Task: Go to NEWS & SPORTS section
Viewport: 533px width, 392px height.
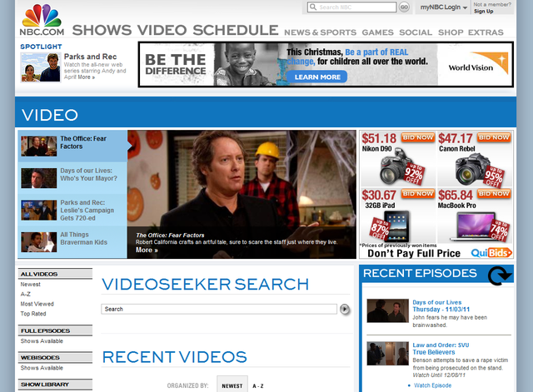Action: point(320,32)
